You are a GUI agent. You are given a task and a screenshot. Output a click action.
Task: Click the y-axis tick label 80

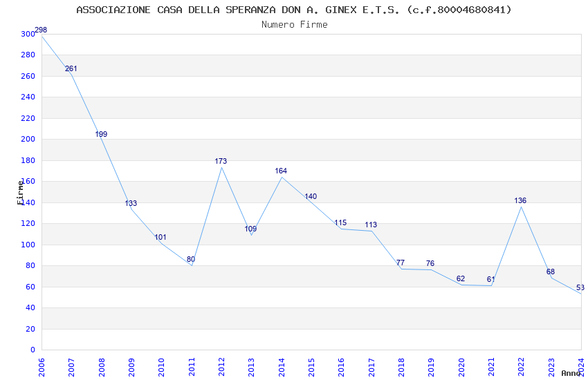[30, 266]
